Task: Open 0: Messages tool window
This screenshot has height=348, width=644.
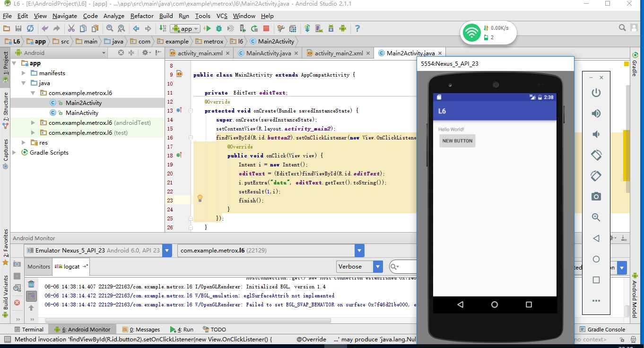Action: (141, 330)
